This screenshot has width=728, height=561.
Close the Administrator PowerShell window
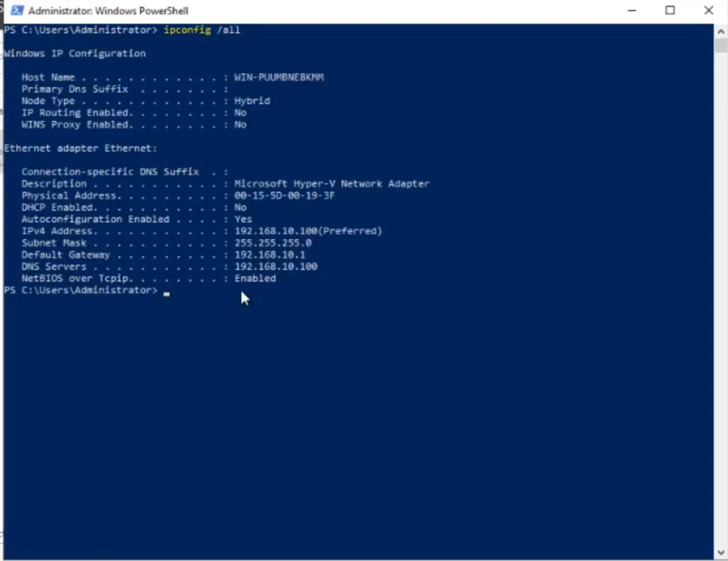click(x=708, y=11)
